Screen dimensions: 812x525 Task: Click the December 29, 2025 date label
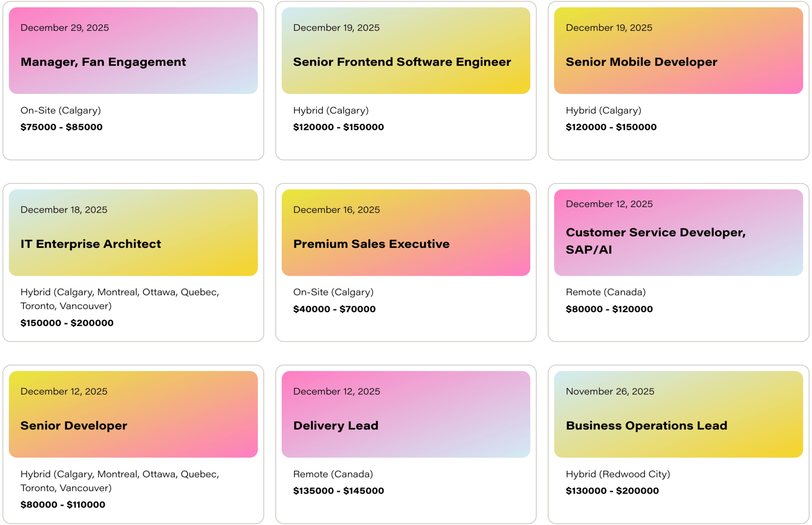65,28
